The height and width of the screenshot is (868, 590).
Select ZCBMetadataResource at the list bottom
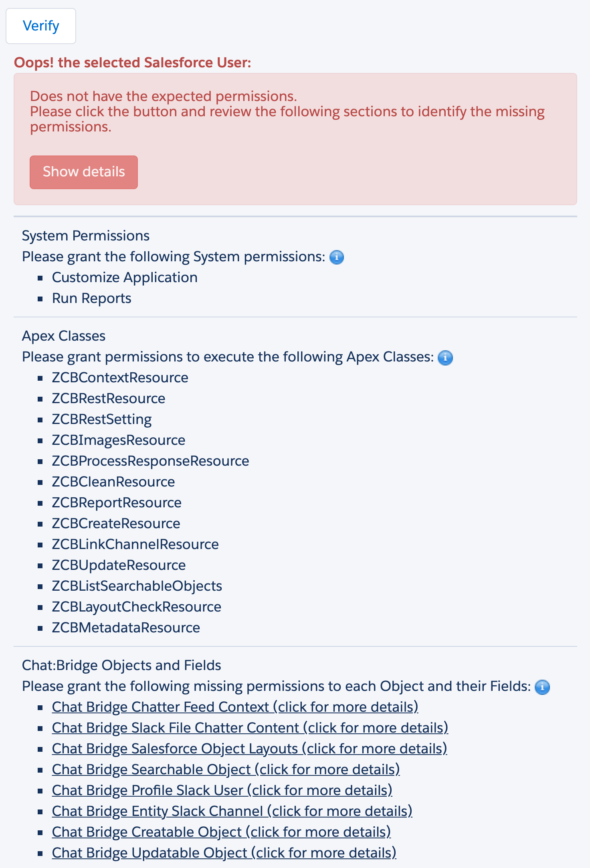click(x=125, y=628)
